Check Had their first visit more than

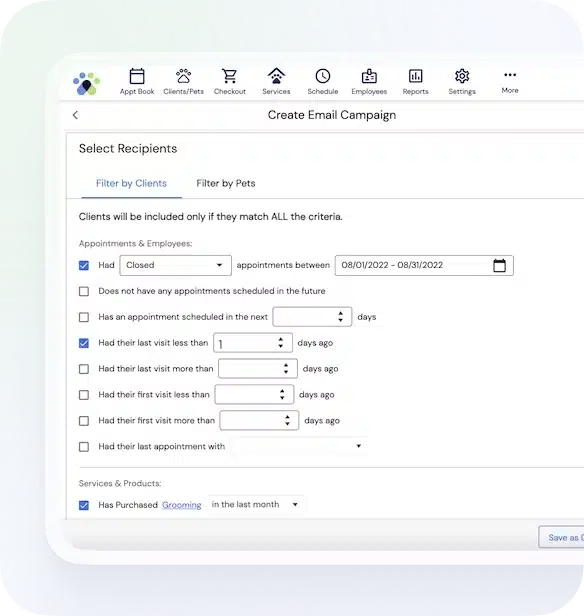click(84, 421)
